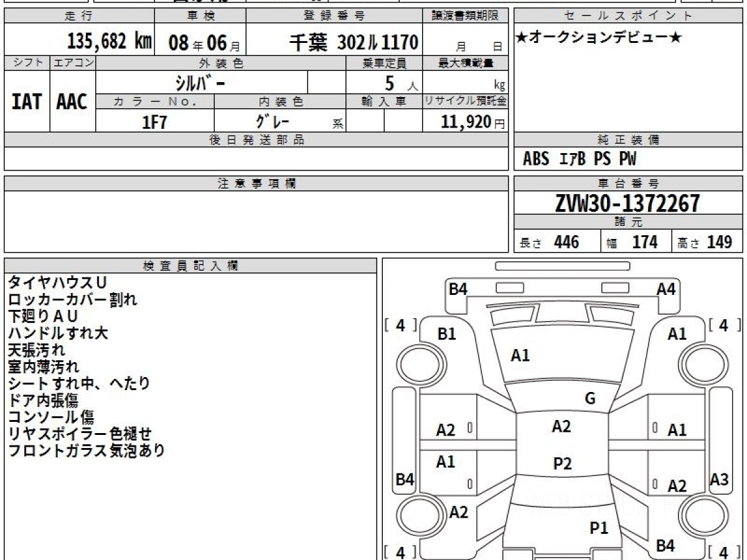Viewport: 747px width, 560px height.
Task: Select the color code 1F7
Action: click(x=155, y=121)
